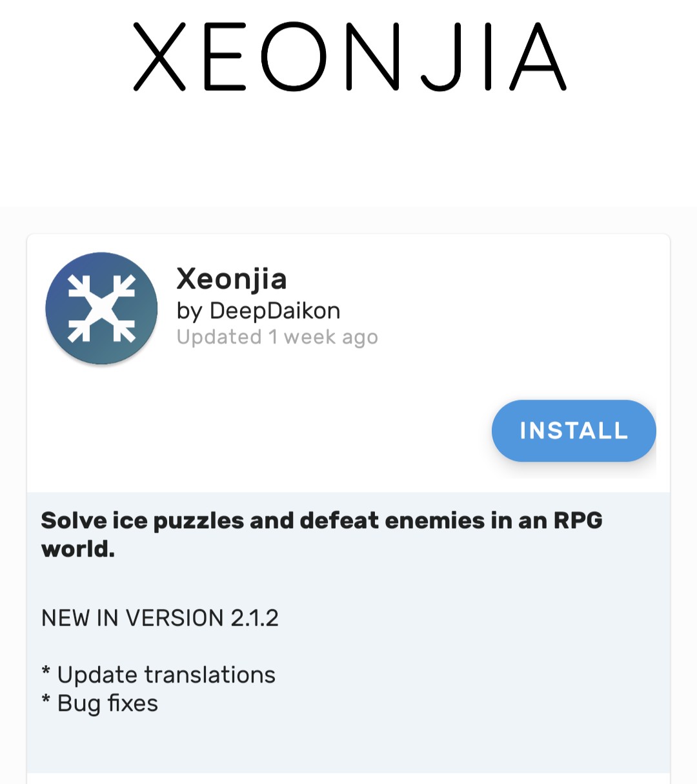Click the letter X in header logo
This screenshot has width=697, height=784.
coord(159,57)
